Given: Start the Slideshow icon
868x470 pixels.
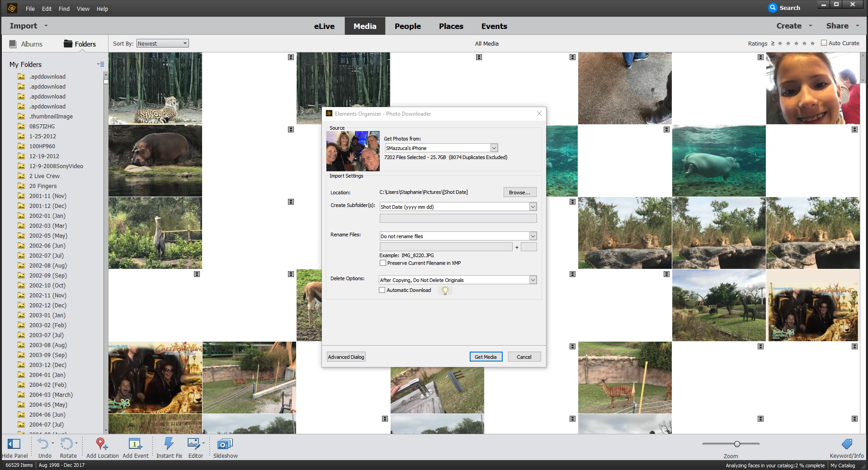Looking at the screenshot, I should [x=225, y=444].
